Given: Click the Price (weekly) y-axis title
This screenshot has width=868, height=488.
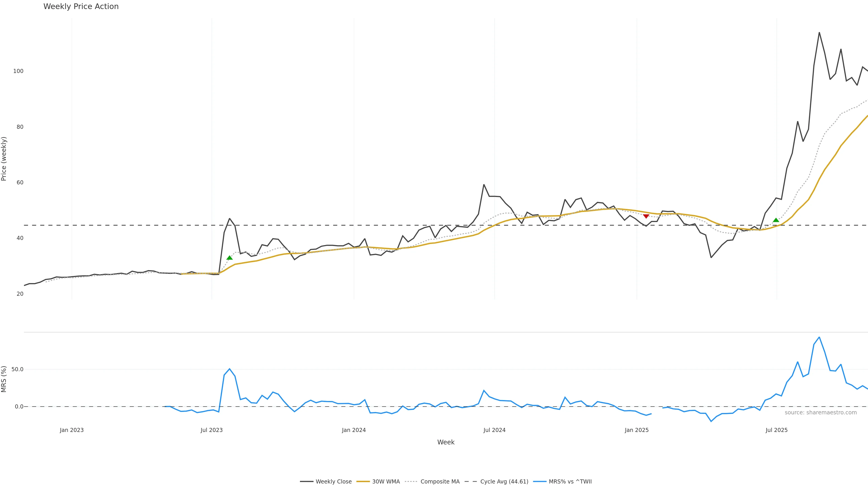Looking at the screenshot, I should [x=4, y=159].
